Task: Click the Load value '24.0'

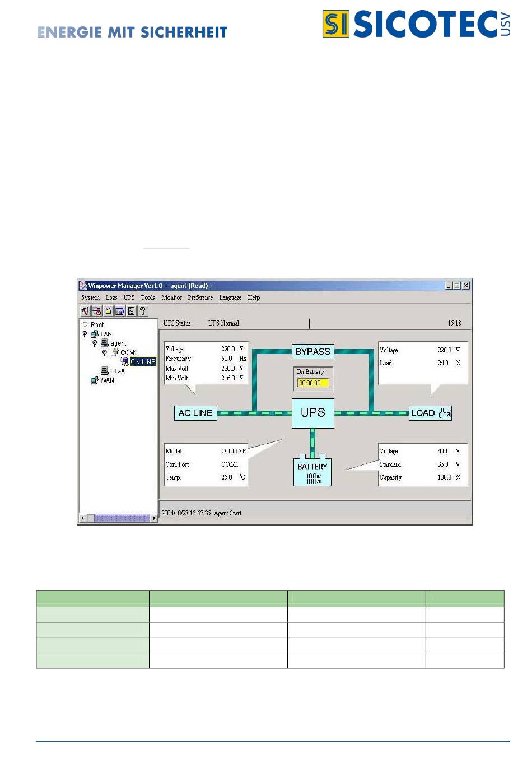Action: 443,363
